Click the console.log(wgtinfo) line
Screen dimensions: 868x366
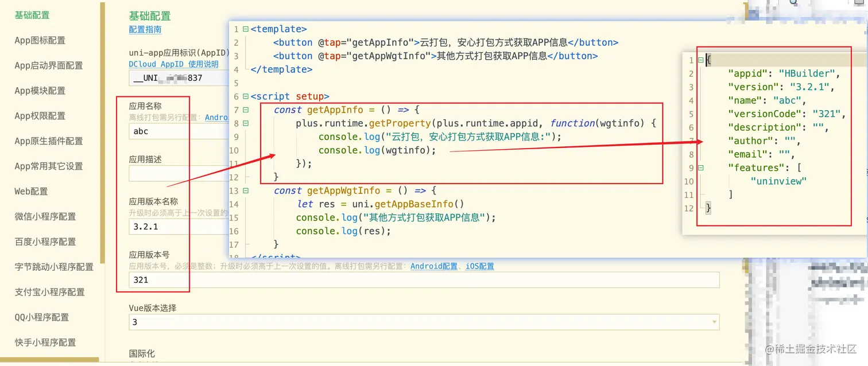coord(377,150)
